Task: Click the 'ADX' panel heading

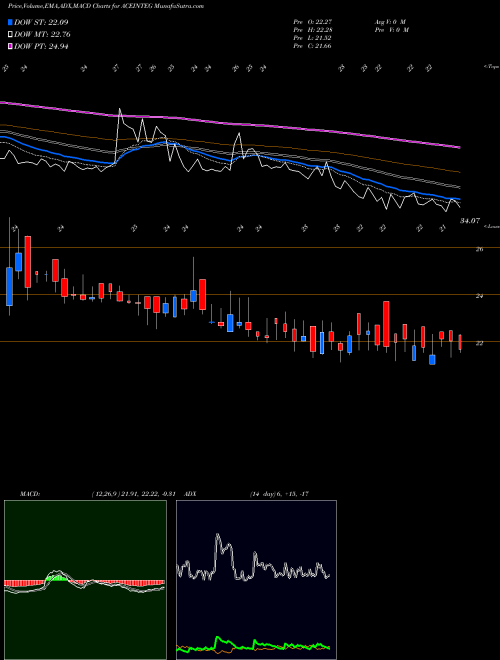Action: click(191, 494)
